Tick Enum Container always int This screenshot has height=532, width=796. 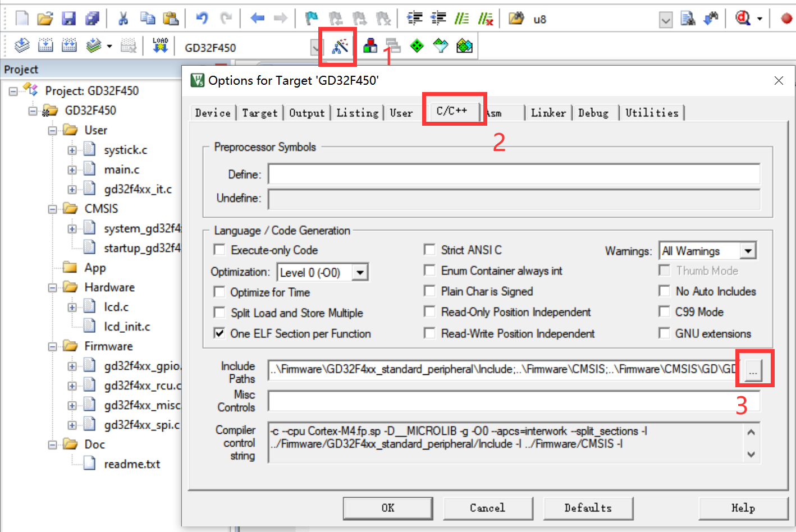pyautogui.click(x=429, y=270)
